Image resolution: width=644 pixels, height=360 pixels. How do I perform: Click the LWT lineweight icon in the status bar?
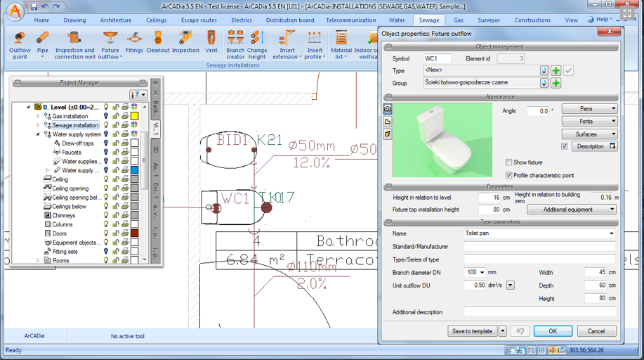click(562, 350)
